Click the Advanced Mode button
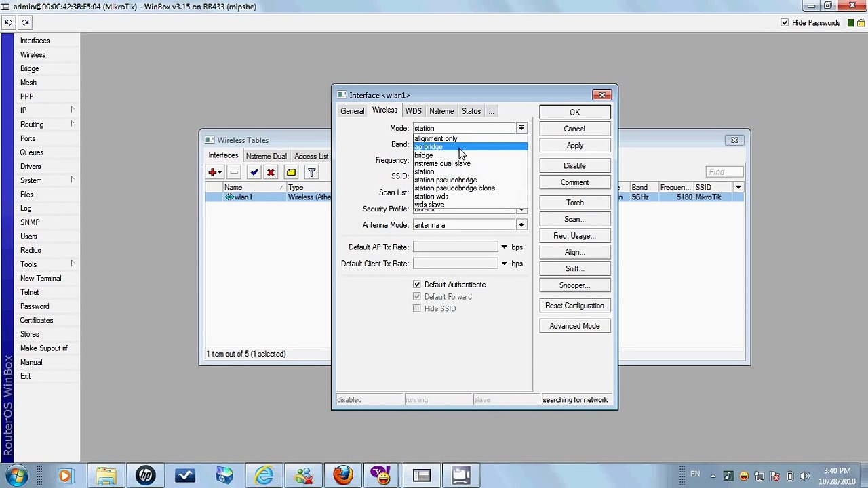 574,326
